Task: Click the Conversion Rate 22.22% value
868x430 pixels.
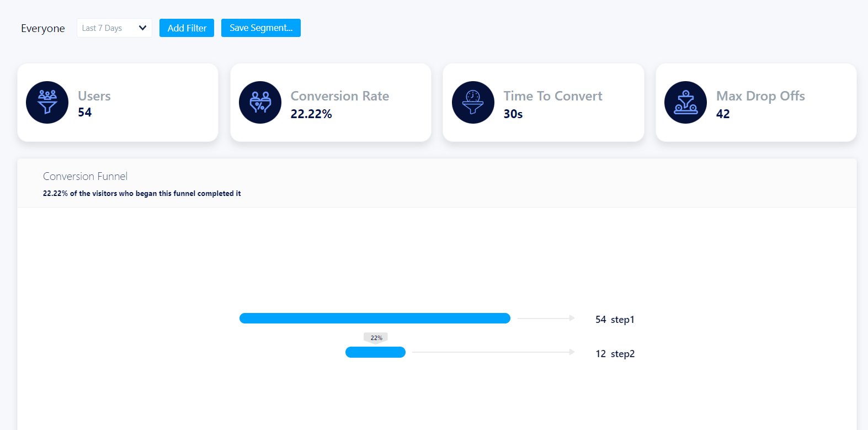Action: coord(311,114)
